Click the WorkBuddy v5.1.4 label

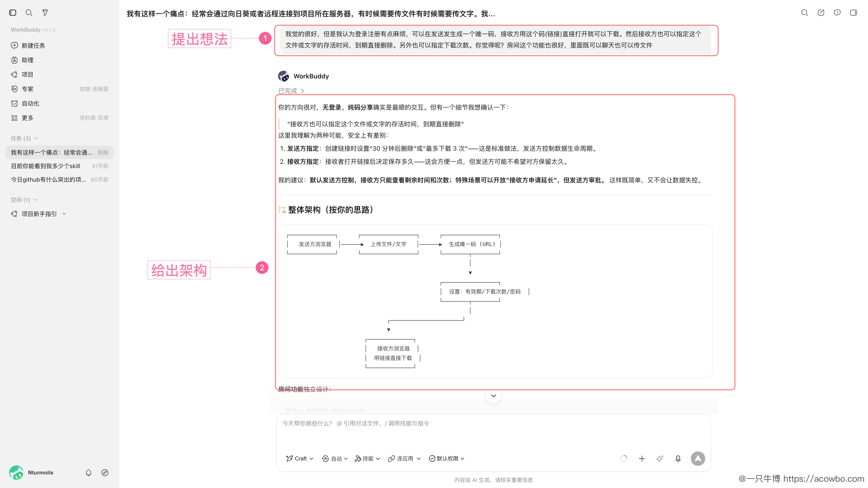tap(33, 30)
